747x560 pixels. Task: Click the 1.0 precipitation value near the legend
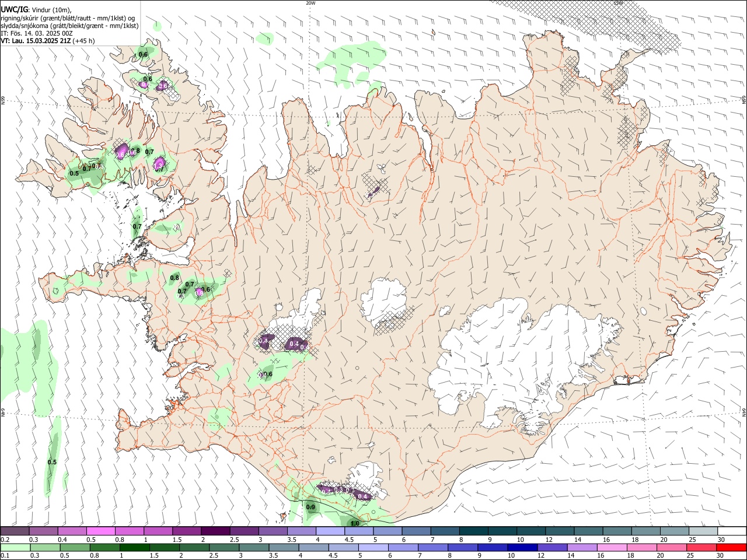(355, 523)
